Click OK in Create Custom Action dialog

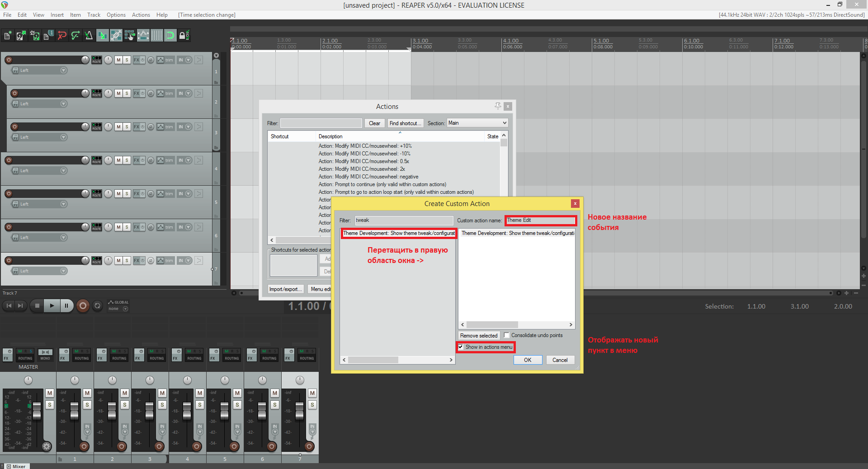coord(527,360)
